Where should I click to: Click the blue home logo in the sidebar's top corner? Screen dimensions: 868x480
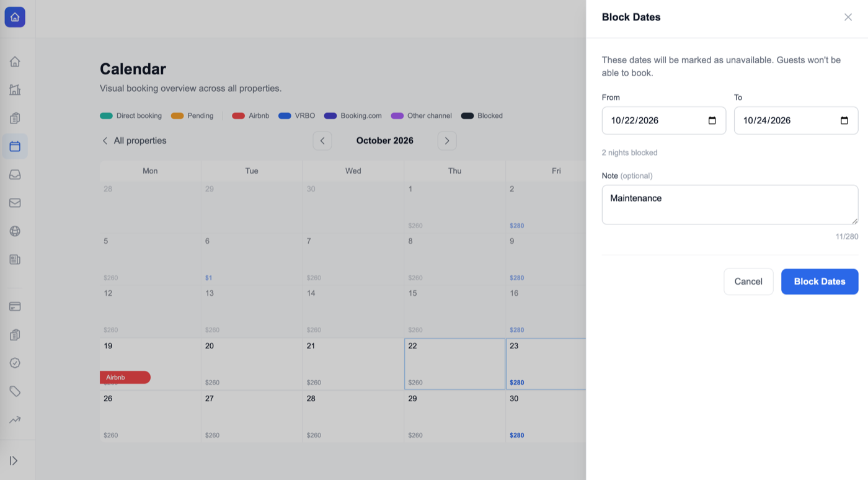coord(15,17)
